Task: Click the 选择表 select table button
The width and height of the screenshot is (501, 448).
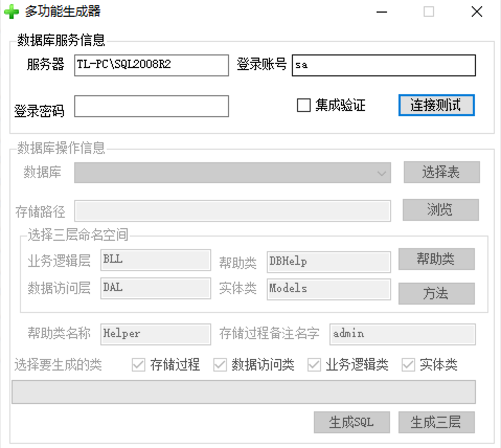Action: [x=441, y=172]
